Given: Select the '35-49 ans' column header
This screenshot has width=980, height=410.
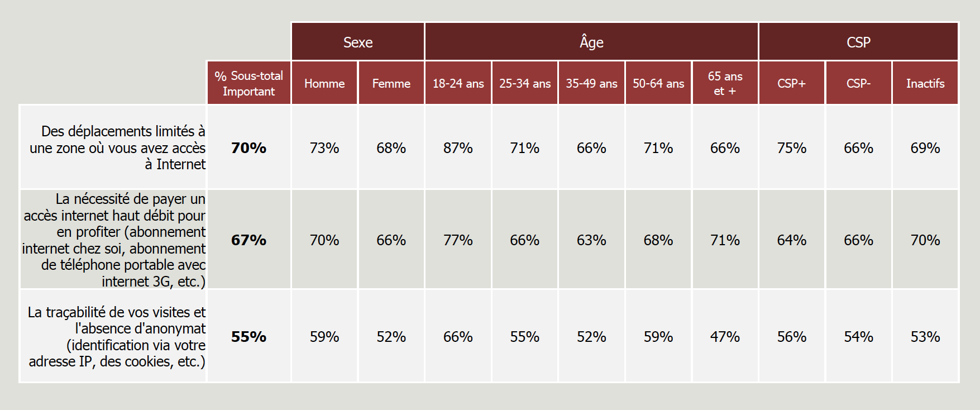Looking at the screenshot, I should [591, 83].
